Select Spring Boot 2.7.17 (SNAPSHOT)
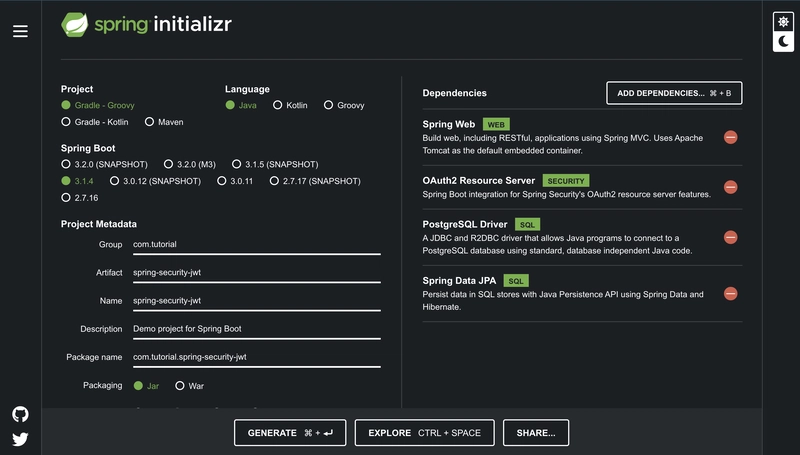This screenshot has width=800, height=455. tap(315, 181)
